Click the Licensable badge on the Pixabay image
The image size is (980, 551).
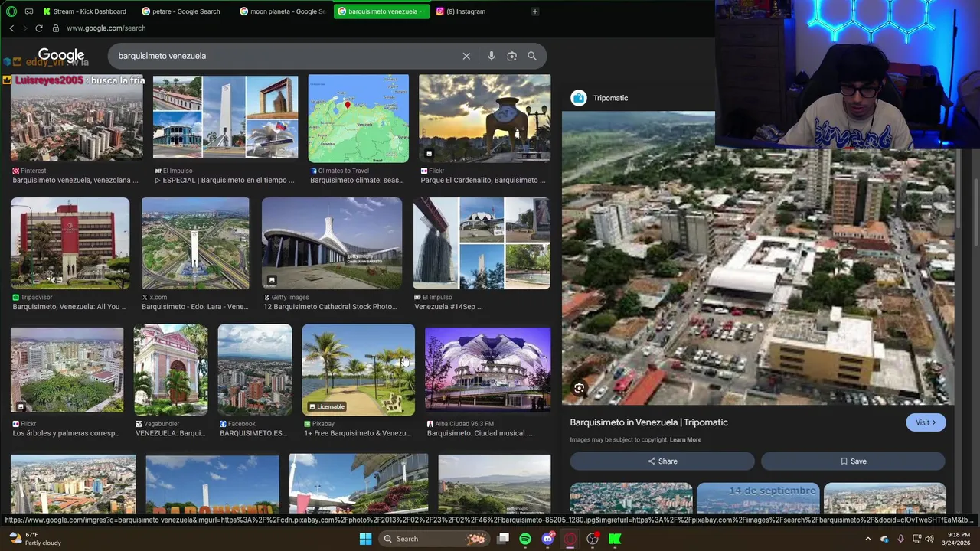[x=326, y=406]
